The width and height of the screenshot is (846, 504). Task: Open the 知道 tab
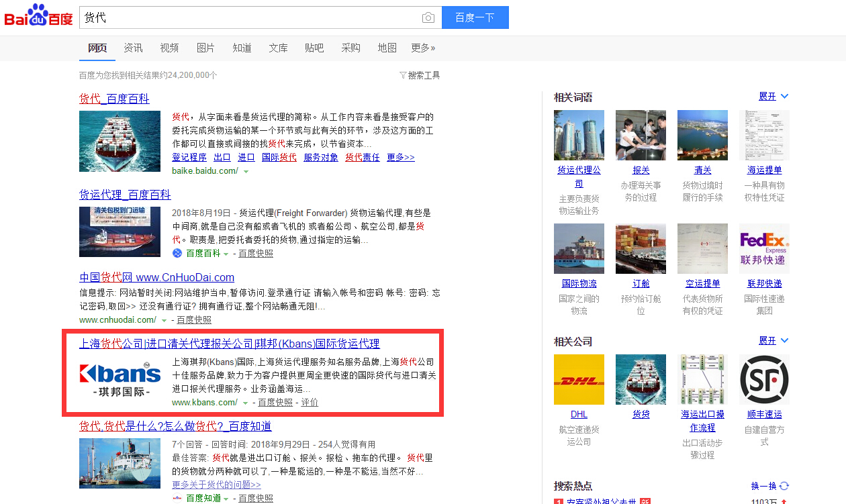pyautogui.click(x=242, y=48)
